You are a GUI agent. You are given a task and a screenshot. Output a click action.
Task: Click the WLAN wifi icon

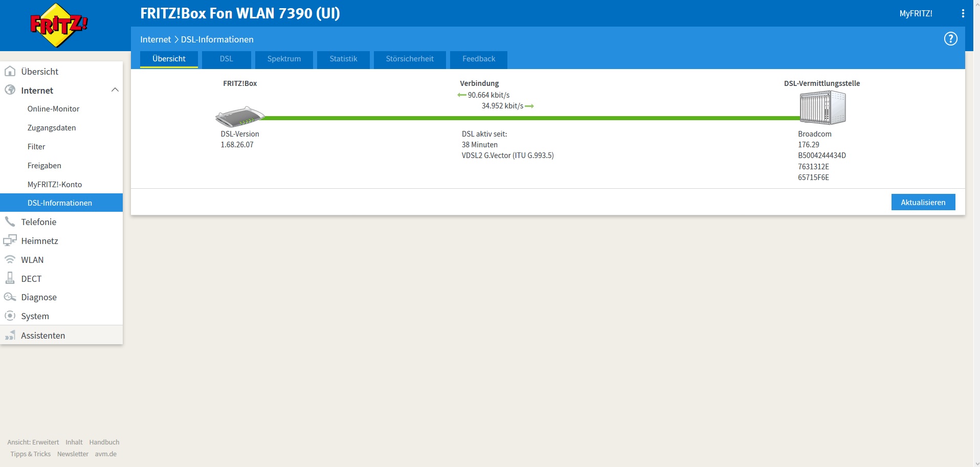(10, 259)
